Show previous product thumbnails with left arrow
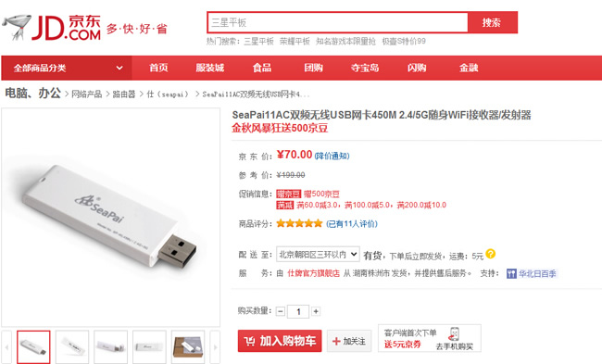Image resolution: width=602 pixels, height=364 pixels. pos(6,347)
